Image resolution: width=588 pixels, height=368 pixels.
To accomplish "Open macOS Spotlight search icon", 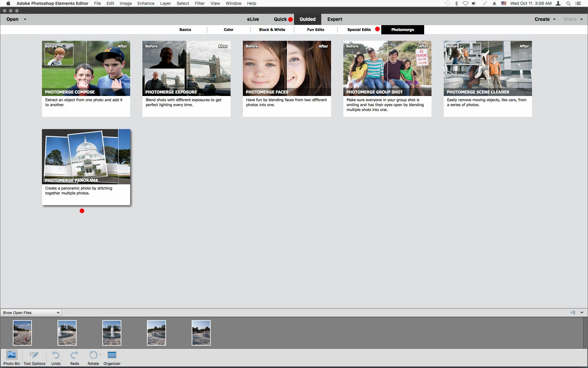I will point(568,3).
